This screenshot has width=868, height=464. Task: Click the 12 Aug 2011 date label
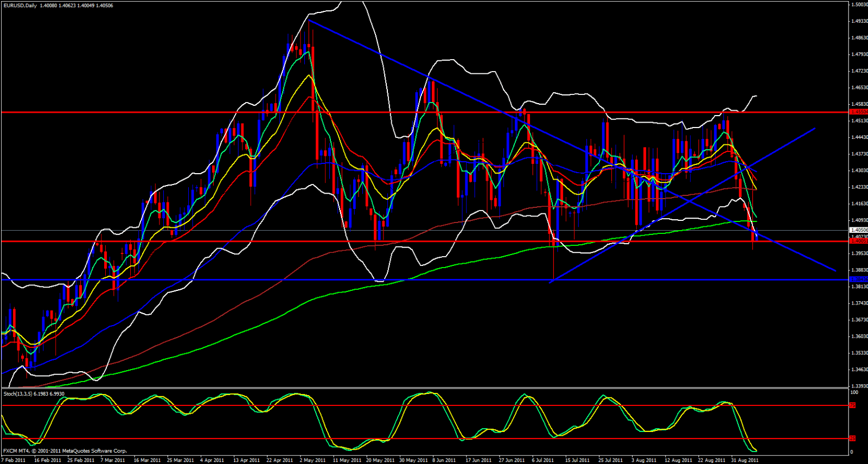coord(678,460)
